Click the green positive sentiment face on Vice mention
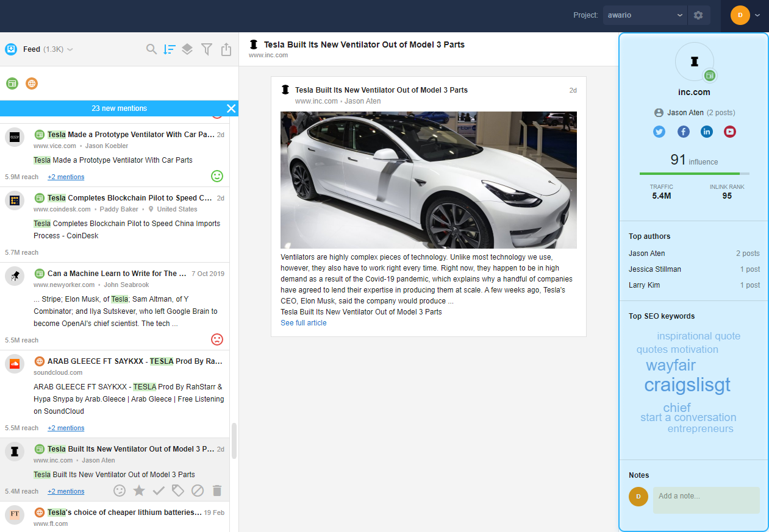The image size is (769, 532). (217, 176)
